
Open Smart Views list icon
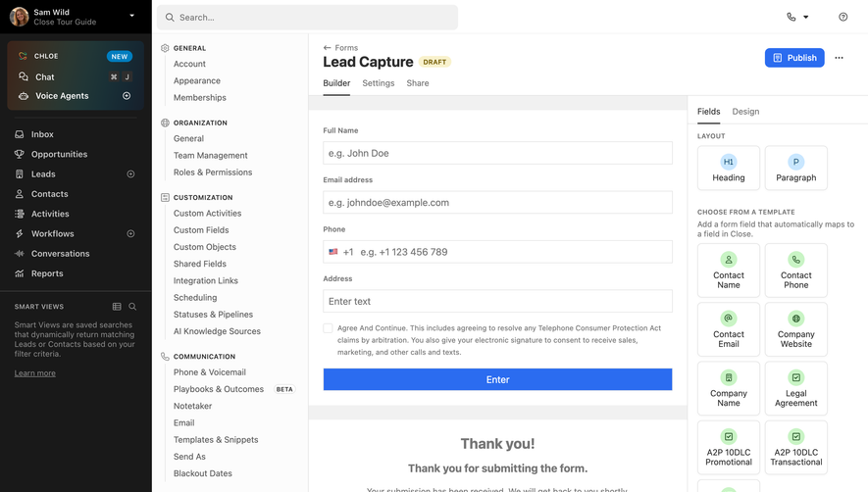(x=117, y=307)
